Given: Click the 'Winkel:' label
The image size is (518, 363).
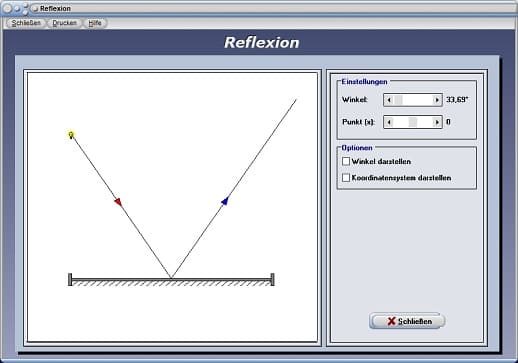Looking at the screenshot, I should (355, 99).
